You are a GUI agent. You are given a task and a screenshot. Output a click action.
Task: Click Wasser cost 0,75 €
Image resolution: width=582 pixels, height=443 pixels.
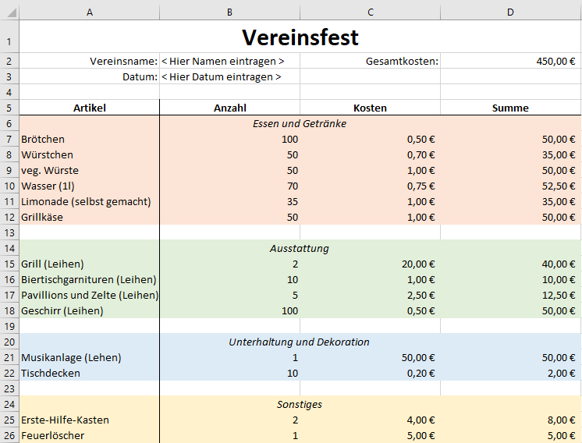click(370, 186)
